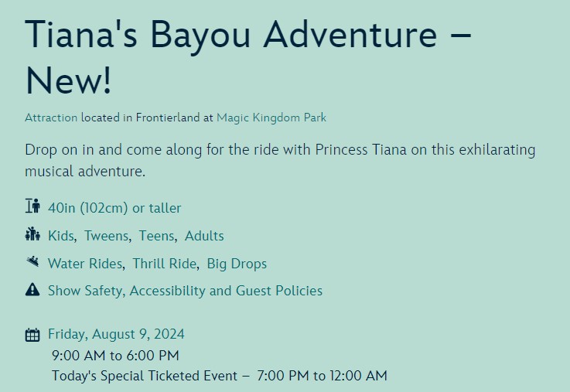570x392 pixels.
Task: Click the height requirement person icon
Action: click(32, 206)
